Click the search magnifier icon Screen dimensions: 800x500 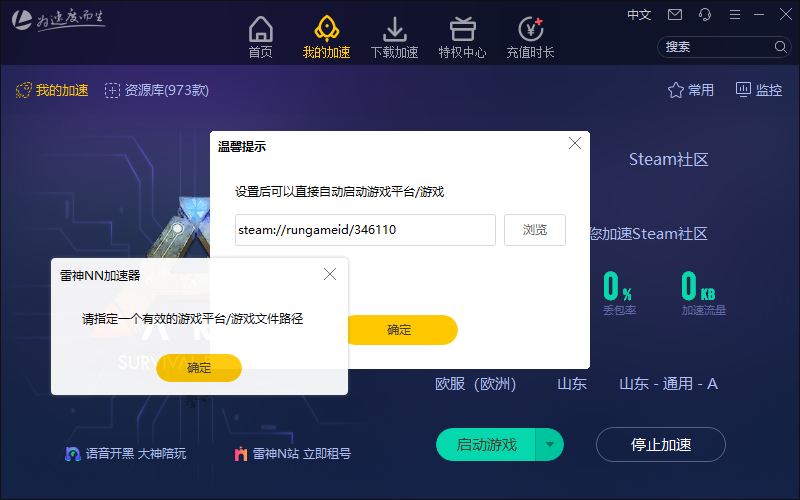point(780,47)
